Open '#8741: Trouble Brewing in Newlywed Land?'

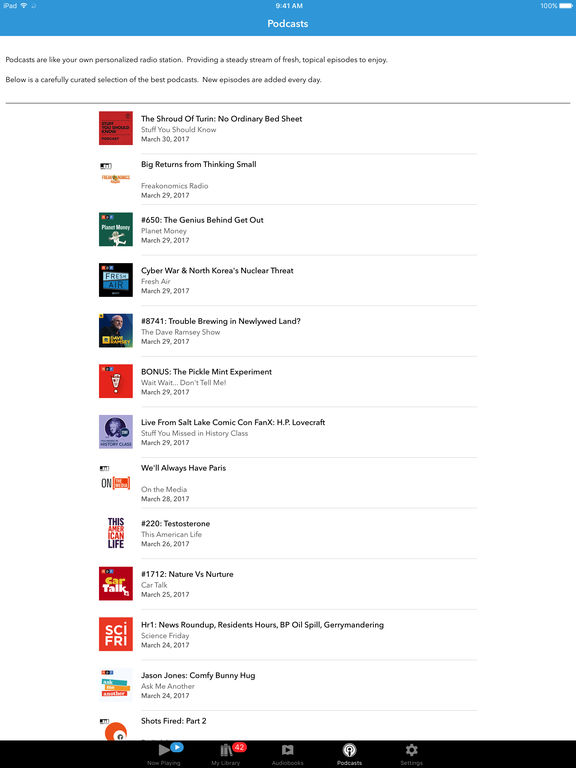(220, 321)
